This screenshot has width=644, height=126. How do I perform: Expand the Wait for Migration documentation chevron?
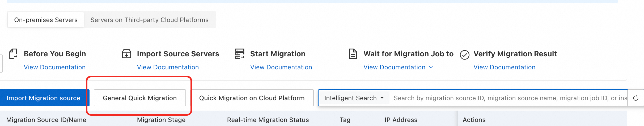tap(431, 67)
